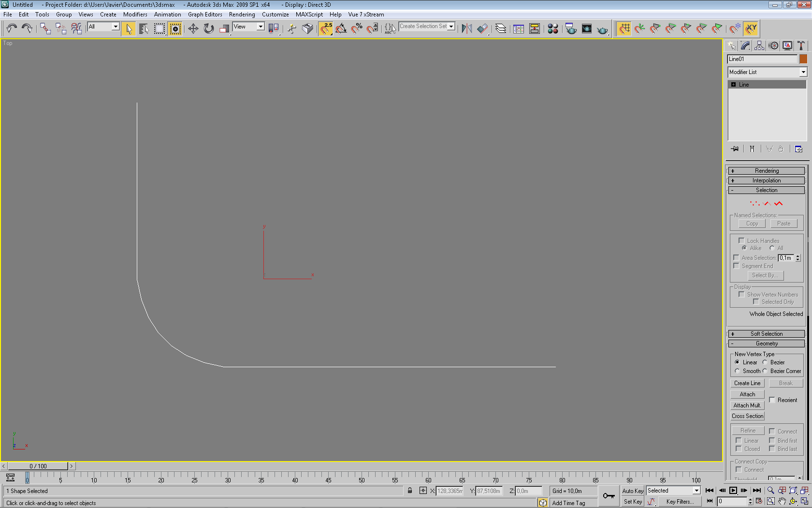The height and width of the screenshot is (508, 812).
Task: Open the Curve Editor icon
Action: click(519, 29)
